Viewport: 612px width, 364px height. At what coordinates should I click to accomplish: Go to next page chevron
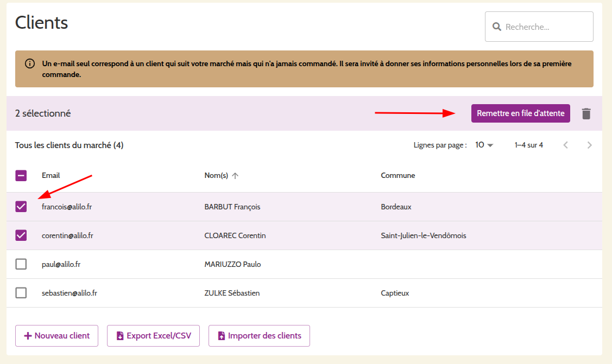(x=589, y=145)
